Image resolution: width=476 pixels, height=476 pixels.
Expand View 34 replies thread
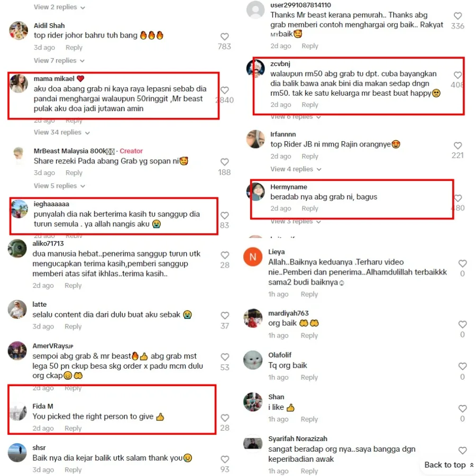click(x=62, y=132)
